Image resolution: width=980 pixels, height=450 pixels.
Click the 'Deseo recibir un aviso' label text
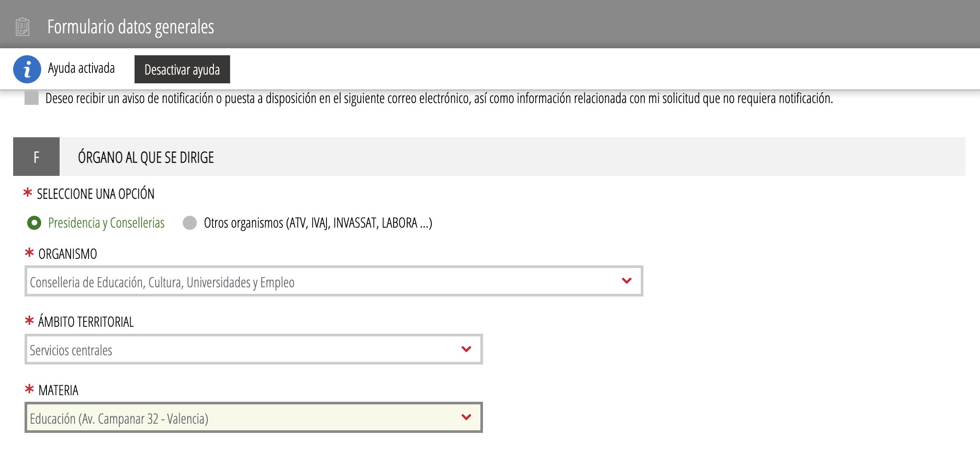click(439, 99)
